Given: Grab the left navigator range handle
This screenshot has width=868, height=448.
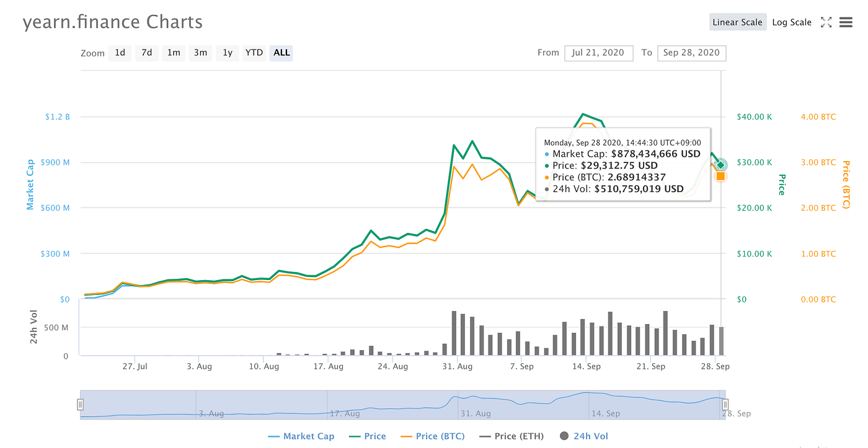Looking at the screenshot, I should tap(80, 405).
